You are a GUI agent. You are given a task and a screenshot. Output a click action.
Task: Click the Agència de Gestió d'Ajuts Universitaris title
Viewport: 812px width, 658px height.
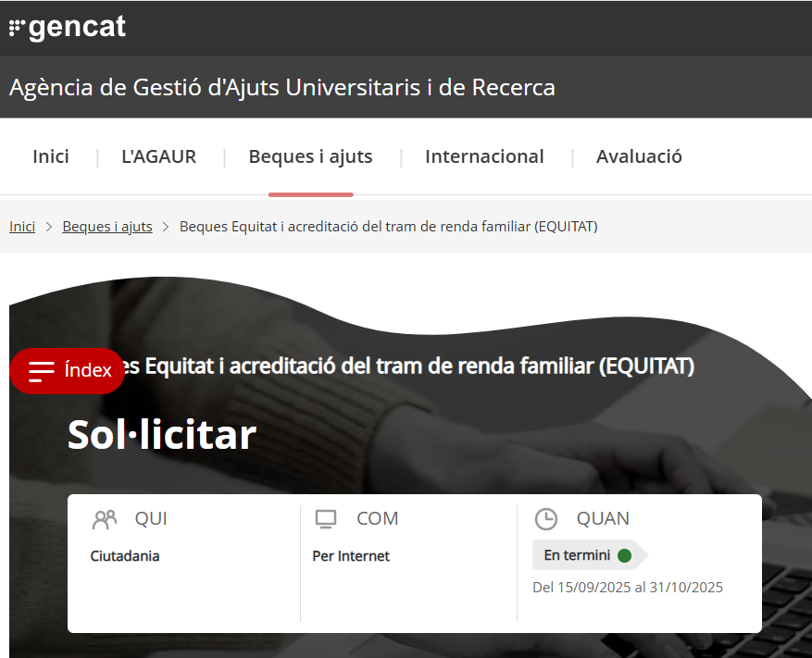pos(282,88)
